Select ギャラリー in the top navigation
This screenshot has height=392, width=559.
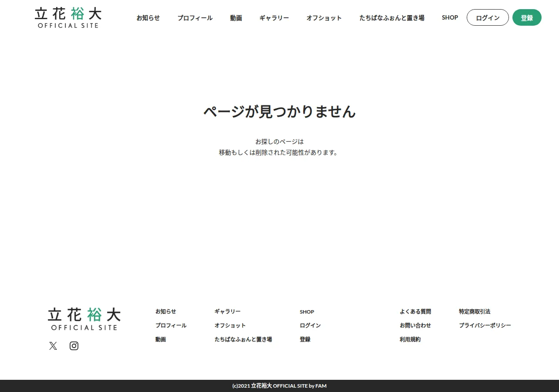(x=274, y=18)
